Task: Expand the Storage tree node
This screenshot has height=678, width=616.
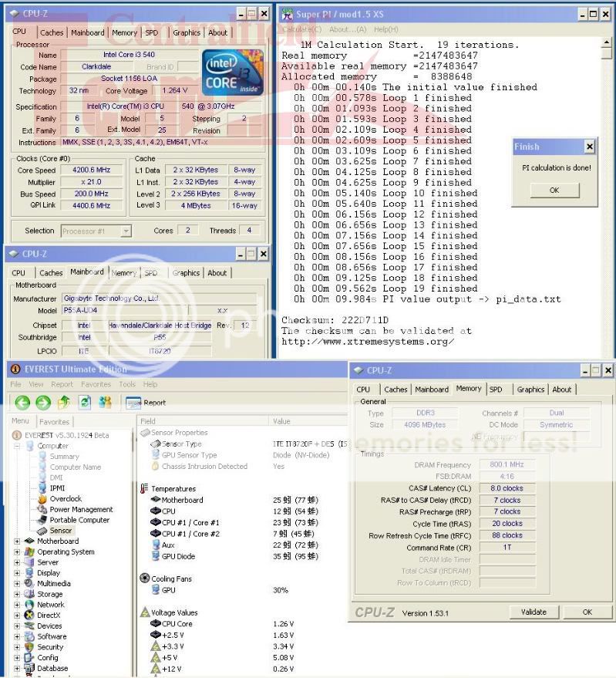Action: 17,594
